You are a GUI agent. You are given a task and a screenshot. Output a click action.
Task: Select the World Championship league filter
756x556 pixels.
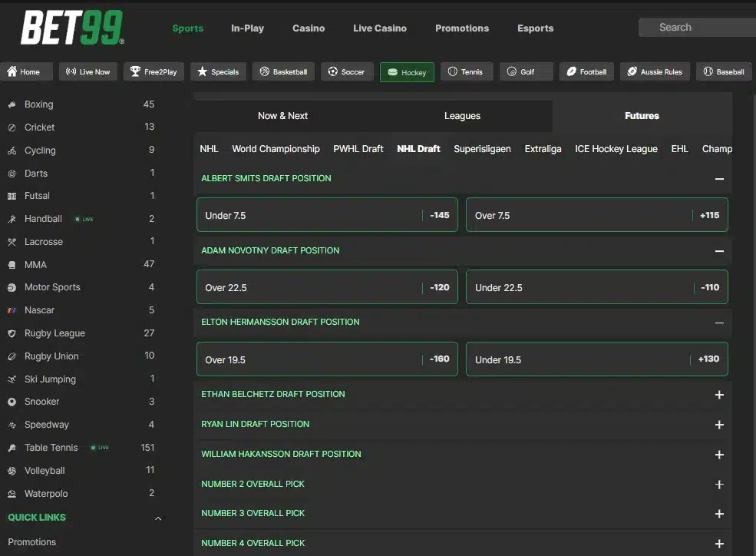click(276, 149)
